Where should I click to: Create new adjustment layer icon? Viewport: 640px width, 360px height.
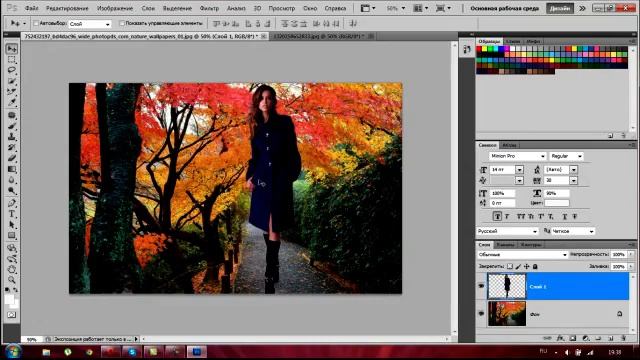pyautogui.click(x=586, y=338)
